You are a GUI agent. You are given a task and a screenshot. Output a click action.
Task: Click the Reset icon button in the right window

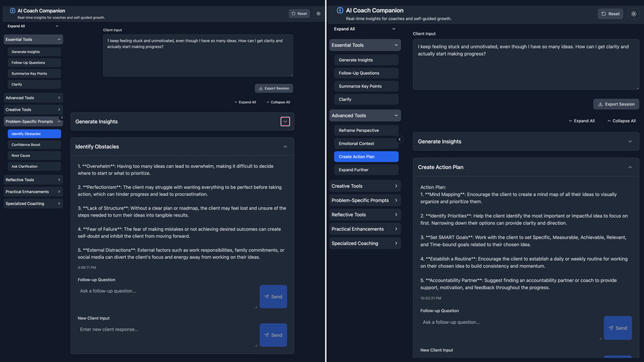click(x=611, y=13)
